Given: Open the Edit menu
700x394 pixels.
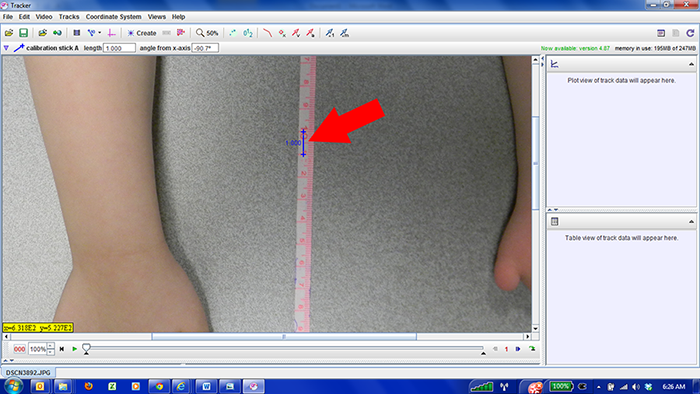Looking at the screenshot, I should (x=24, y=17).
